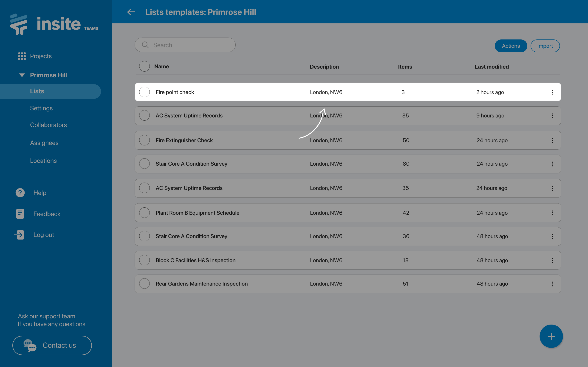Select the Fire Extinguisher Check checkbox
The width and height of the screenshot is (588, 367).
[x=144, y=140]
